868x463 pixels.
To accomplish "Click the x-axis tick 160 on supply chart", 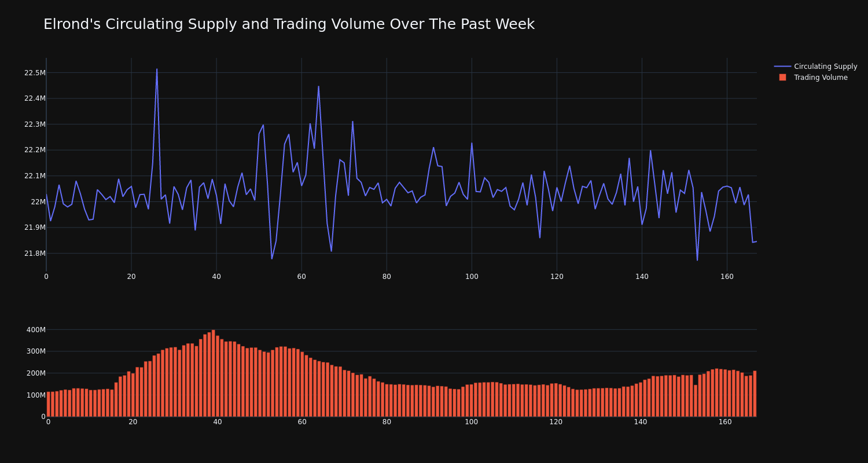I will point(727,277).
